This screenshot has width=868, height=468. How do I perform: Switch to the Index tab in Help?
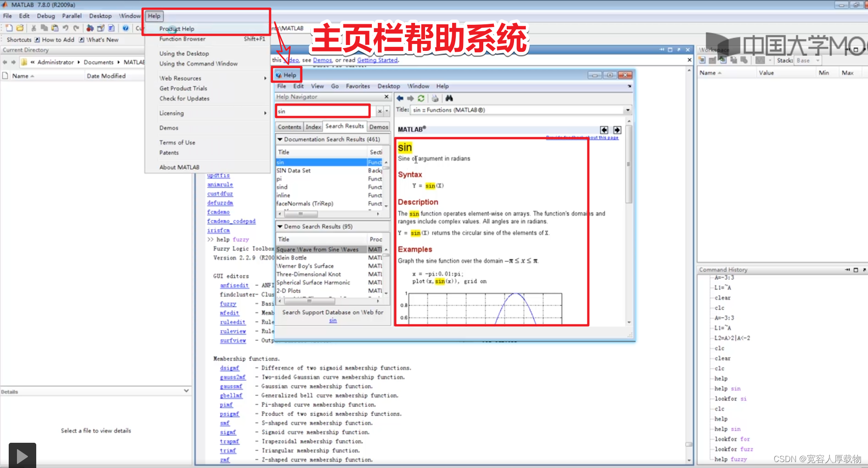coord(313,127)
